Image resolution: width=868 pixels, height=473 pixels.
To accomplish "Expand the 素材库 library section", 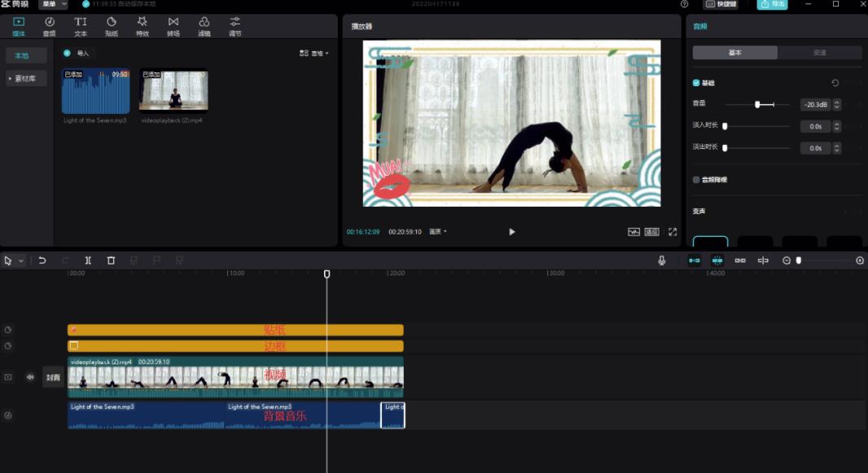I will pos(26,79).
